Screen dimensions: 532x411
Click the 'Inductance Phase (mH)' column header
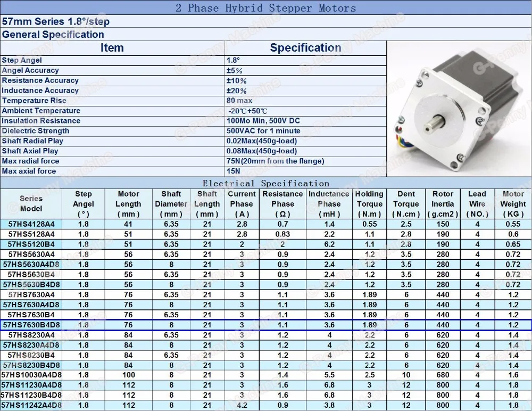point(329,204)
